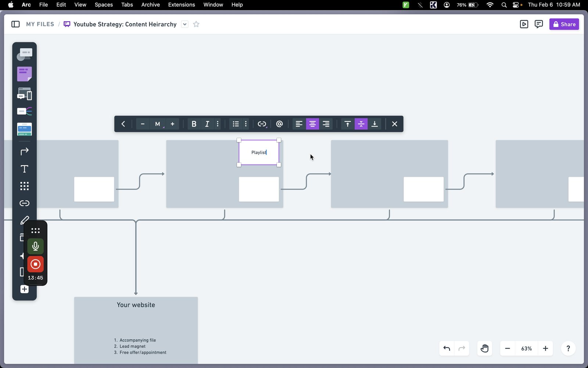Open MY FILES breadcrumb link

(x=40, y=24)
